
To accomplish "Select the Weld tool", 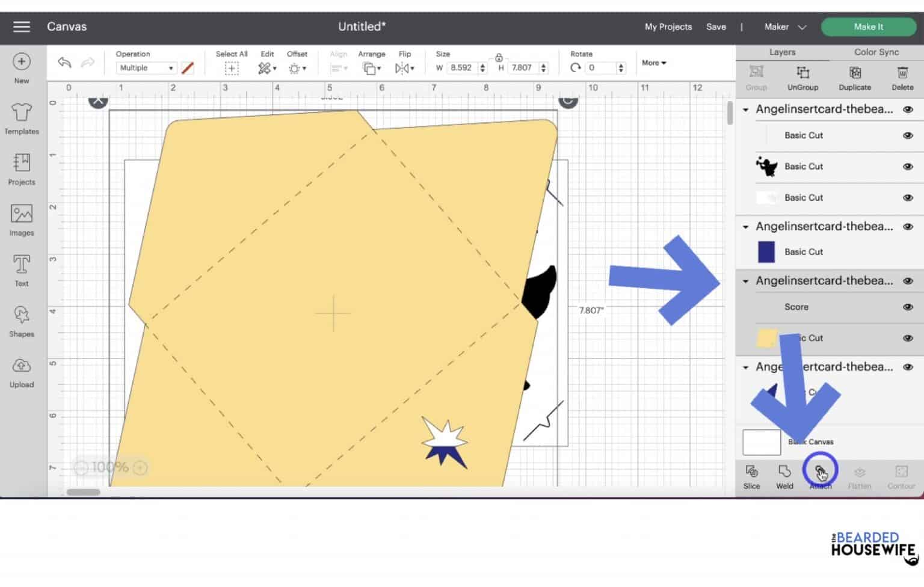I will click(x=784, y=476).
